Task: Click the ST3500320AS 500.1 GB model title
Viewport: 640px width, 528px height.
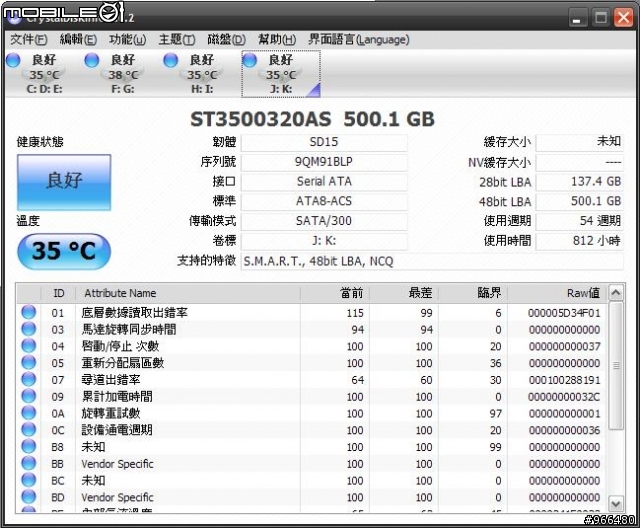Action: pos(312,119)
